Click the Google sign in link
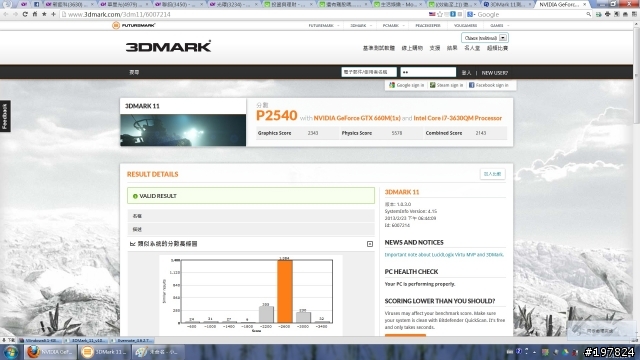Viewport: 640px width, 360px height. point(410,85)
